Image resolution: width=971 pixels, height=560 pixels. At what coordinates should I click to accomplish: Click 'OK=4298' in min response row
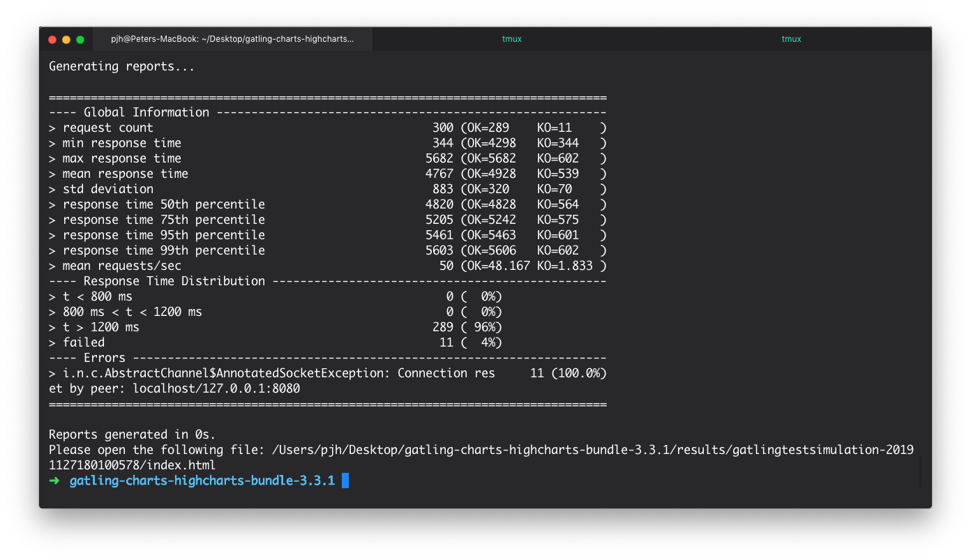[x=492, y=143]
